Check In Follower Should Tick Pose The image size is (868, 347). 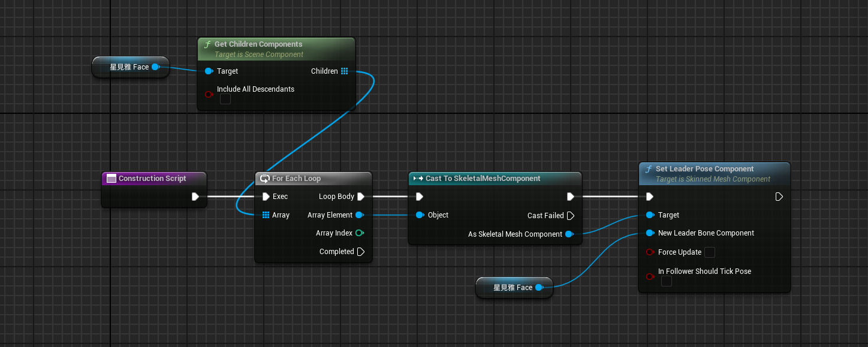pyautogui.click(x=666, y=282)
